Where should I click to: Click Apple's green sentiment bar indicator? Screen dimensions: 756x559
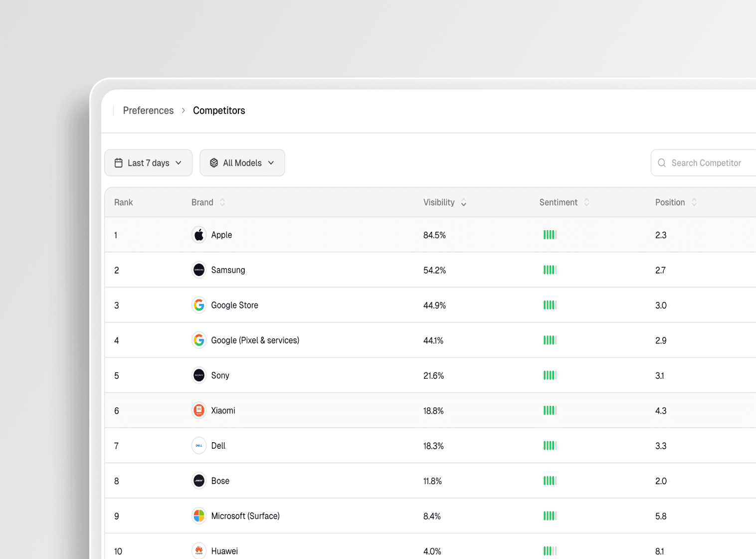pos(550,235)
